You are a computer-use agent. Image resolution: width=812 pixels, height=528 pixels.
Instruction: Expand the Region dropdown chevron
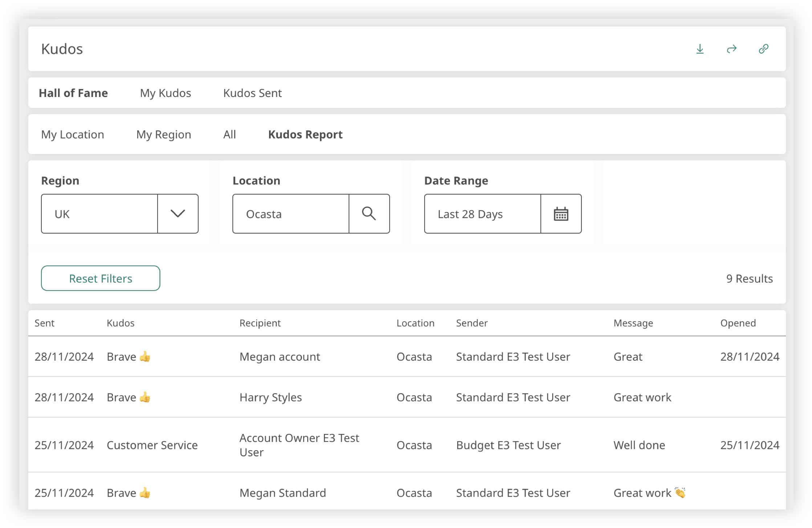pyautogui.click(x=178, y=214)
